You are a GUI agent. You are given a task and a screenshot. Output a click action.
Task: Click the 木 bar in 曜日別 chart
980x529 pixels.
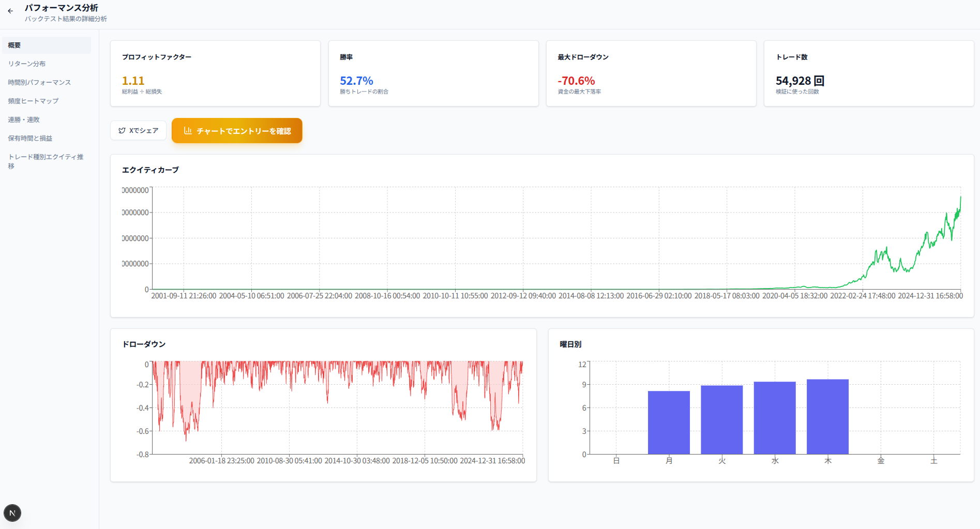pos(827,417)
